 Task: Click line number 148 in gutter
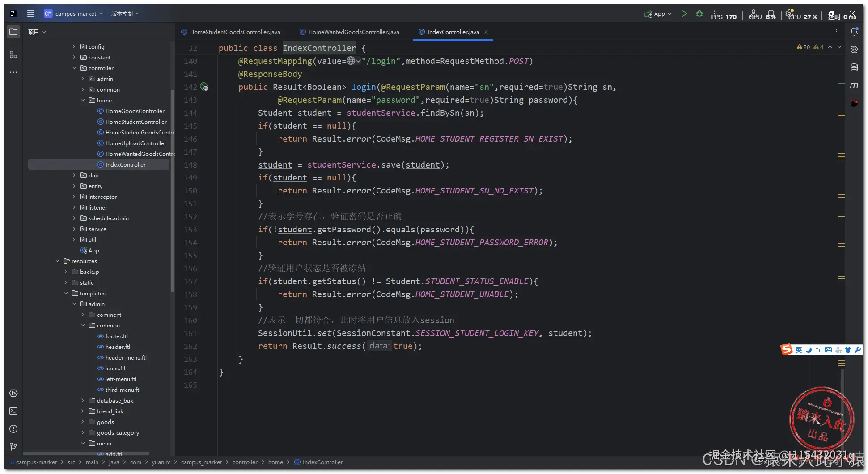[190, 165]
